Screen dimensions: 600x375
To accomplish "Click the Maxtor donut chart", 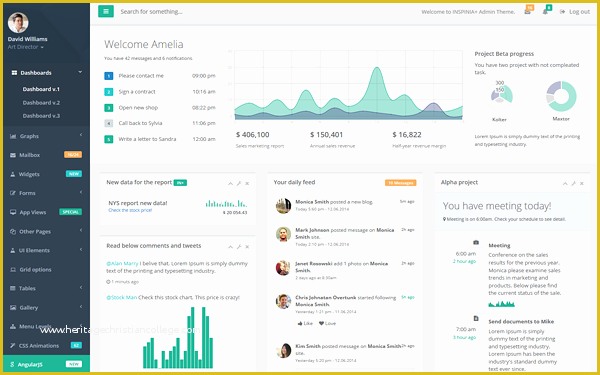I will tap(561, 96).
